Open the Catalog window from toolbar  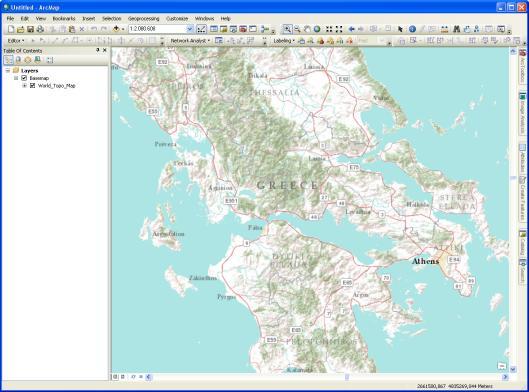point(223,29)
